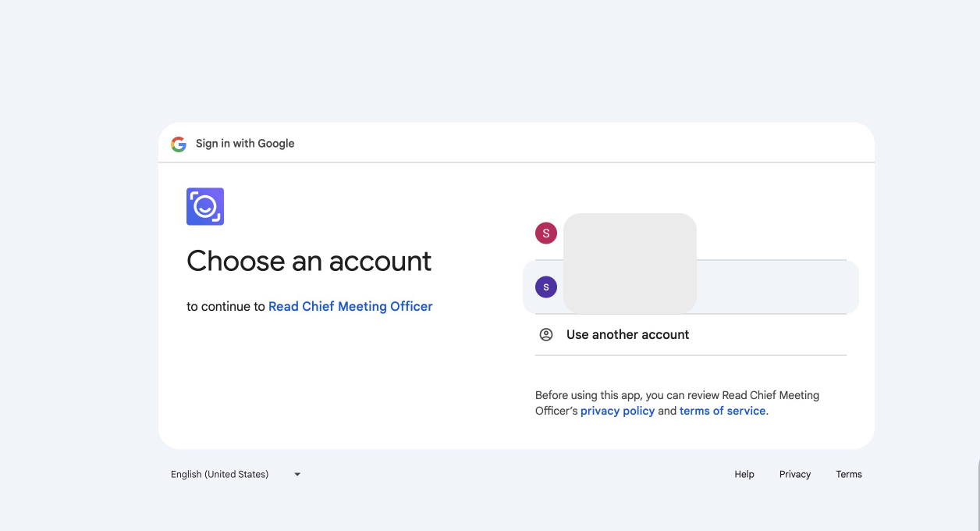Open the Read Chief Meeting Officer link
This screenshot has height=531, width=980.
(350, 306)
